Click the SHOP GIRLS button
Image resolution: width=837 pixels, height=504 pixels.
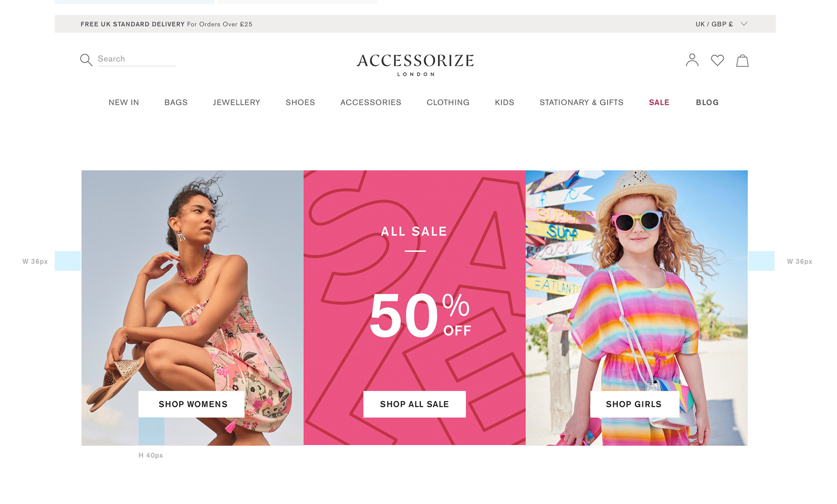pyautogui.click(x=634, y=404)
